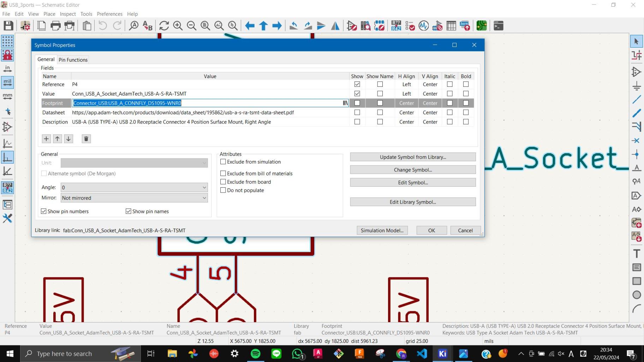Navigate up one sheet
Screen dimensions: 644x362
pos(263,26)
